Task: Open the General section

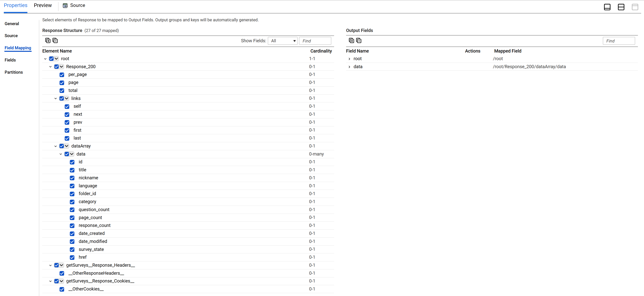Action: (12, 24)
